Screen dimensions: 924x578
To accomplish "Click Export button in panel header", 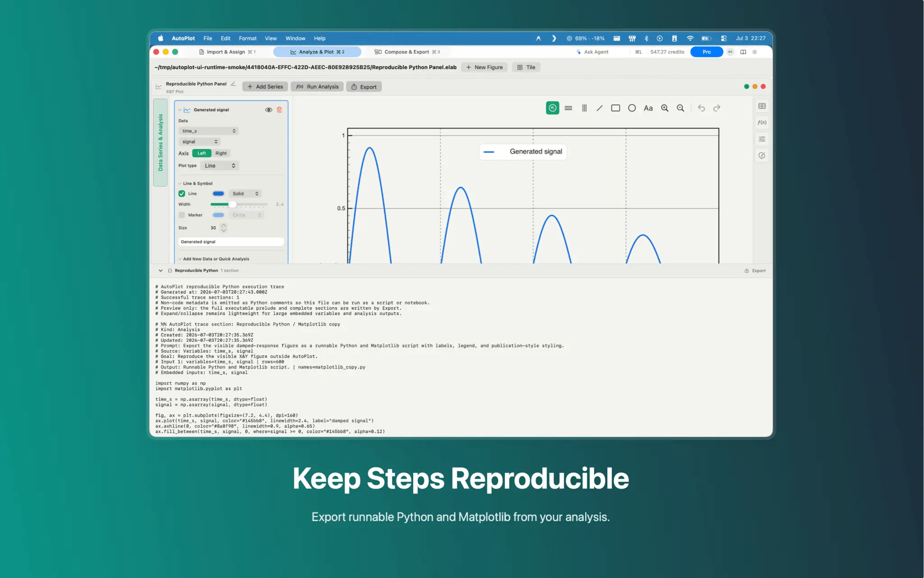I will tap(364, 87).
